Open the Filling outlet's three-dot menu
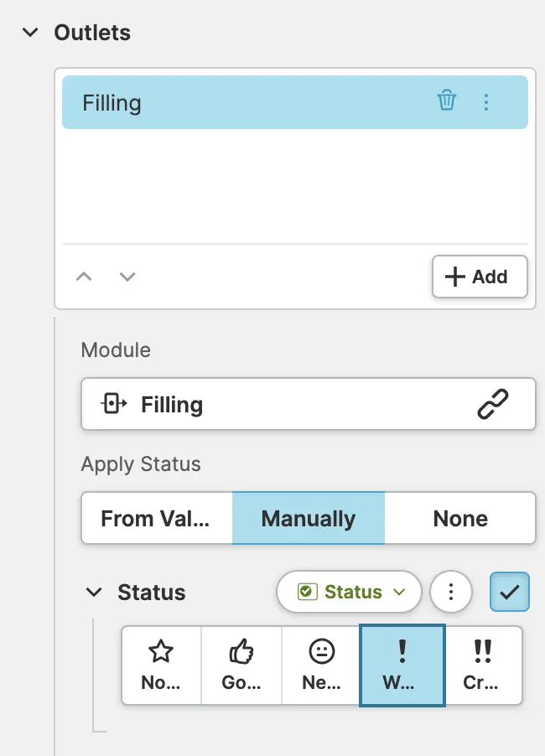 [486, 102]
